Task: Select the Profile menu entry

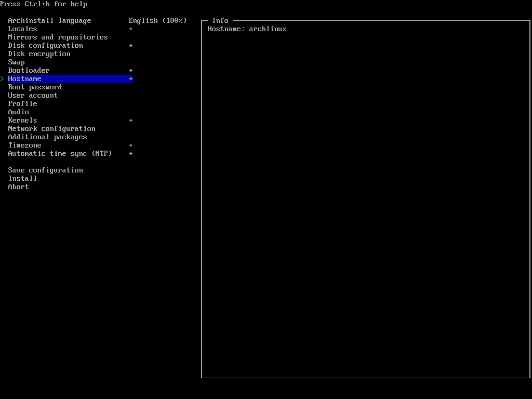Action: tap(22, 104)
